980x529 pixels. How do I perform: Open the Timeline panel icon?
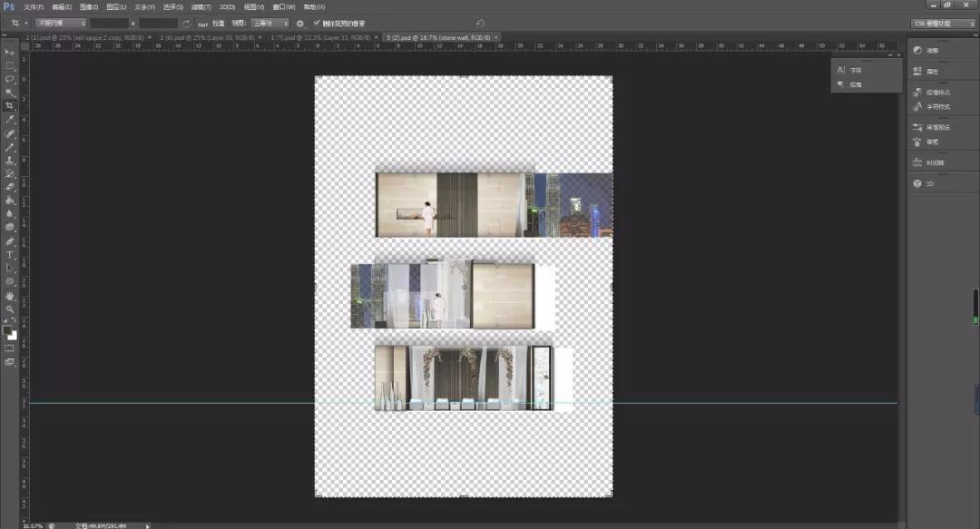917,162
